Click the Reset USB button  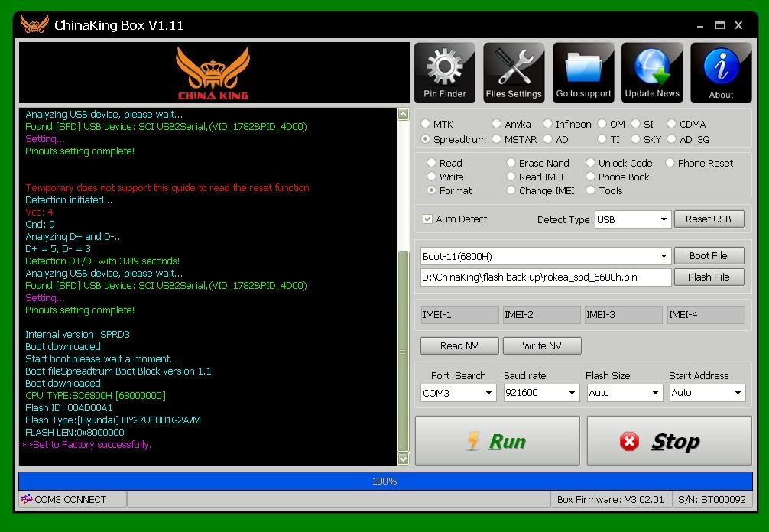click(709, 219)
